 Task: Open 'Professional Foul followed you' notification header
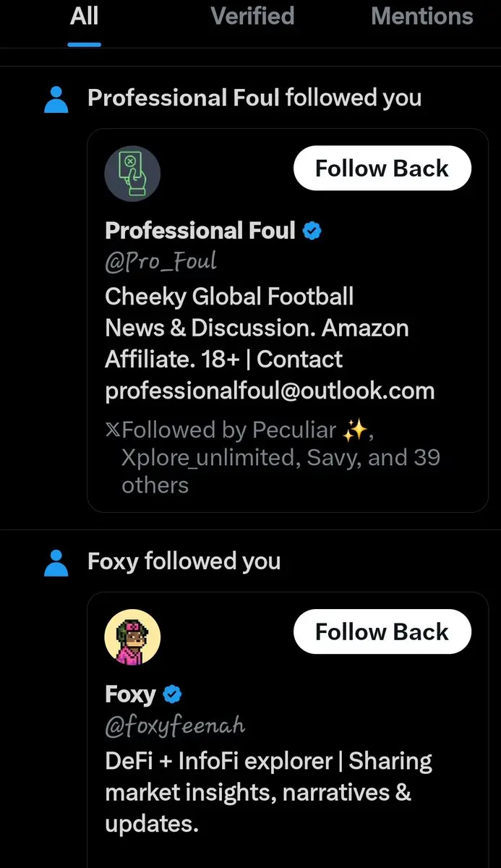pos(254,98)
